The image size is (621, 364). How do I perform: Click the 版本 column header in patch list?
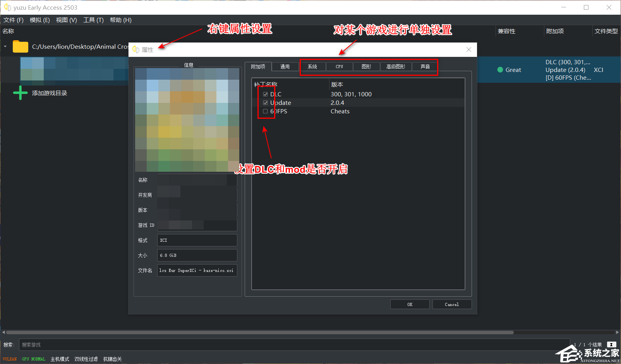coord(337,84)
